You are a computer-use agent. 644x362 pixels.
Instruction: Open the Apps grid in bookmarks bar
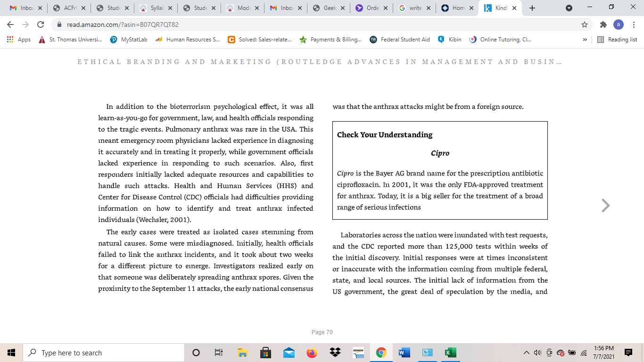coord(19,40)
